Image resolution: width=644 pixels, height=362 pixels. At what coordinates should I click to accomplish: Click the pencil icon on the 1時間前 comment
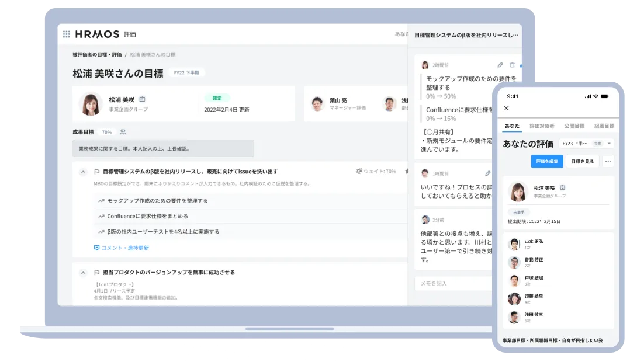[x=488, y=173]
